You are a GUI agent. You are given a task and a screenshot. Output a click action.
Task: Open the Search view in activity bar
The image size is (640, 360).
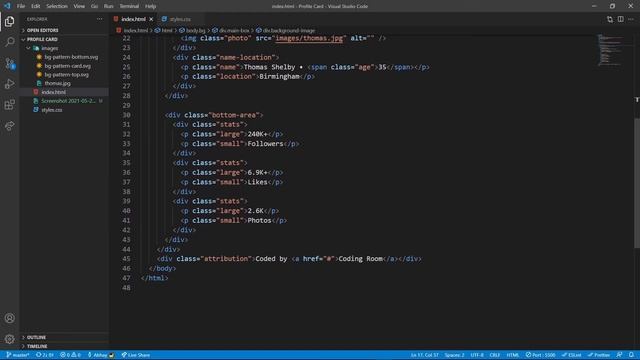tap(9, 42)
